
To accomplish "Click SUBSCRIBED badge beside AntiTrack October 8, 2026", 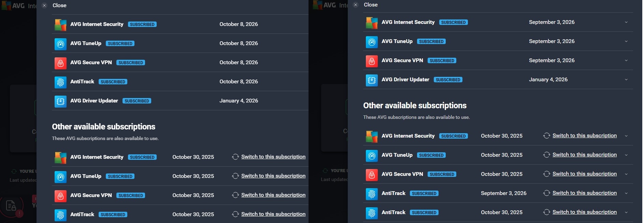I will (x=113, y=82).
